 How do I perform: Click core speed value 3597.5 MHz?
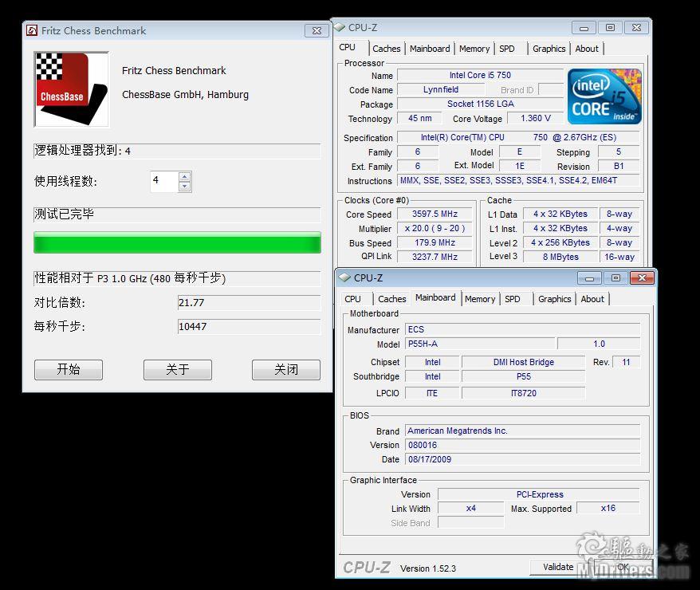point(435,214)
